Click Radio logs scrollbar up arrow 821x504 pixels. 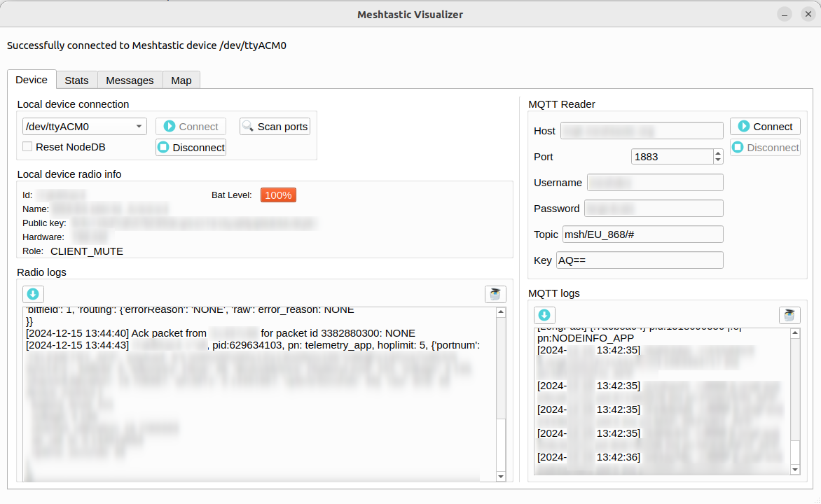coord(501,312)
